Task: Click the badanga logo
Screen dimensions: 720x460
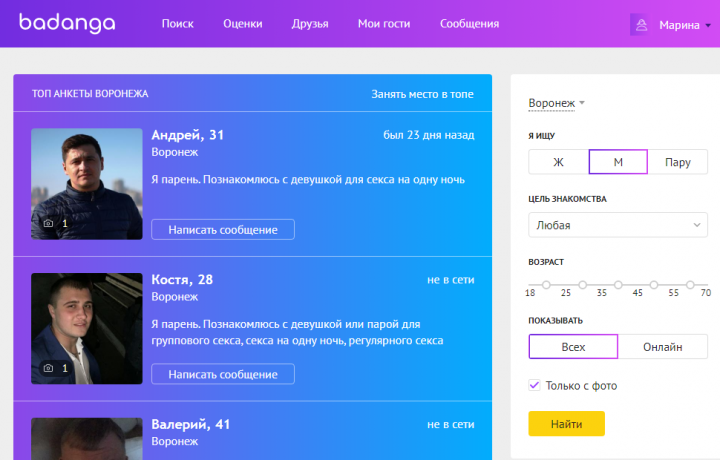Action: (x=66, y=23)
